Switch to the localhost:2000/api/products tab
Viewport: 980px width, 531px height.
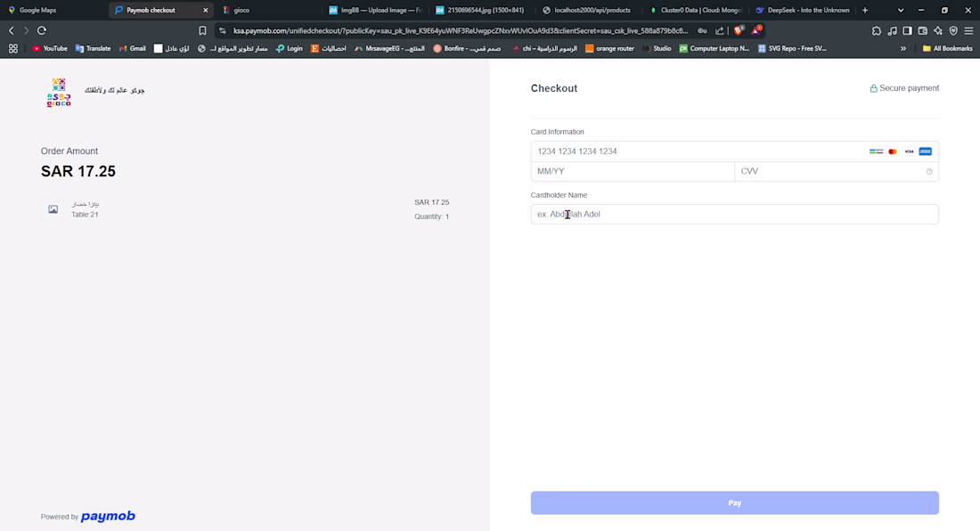click(x=587, y=10)
